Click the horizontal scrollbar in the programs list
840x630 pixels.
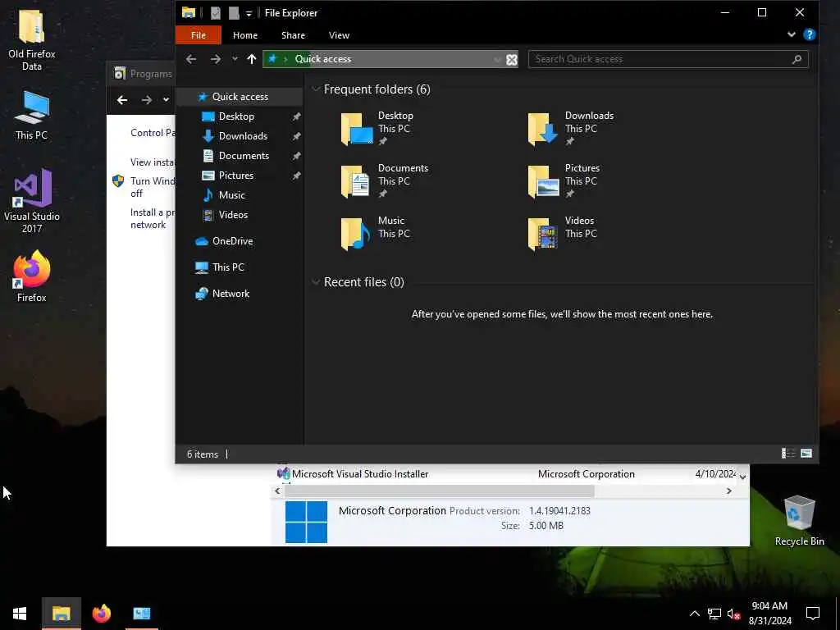click(x=440, y=491)
